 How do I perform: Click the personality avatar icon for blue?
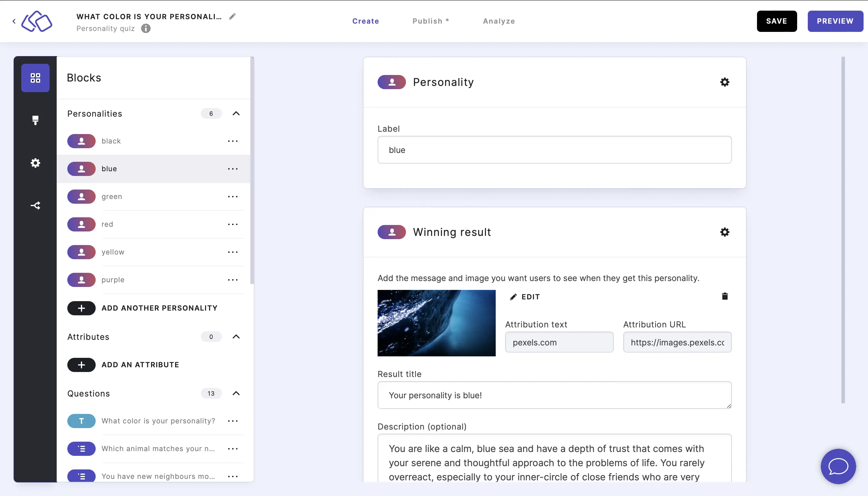pos(81,168)
